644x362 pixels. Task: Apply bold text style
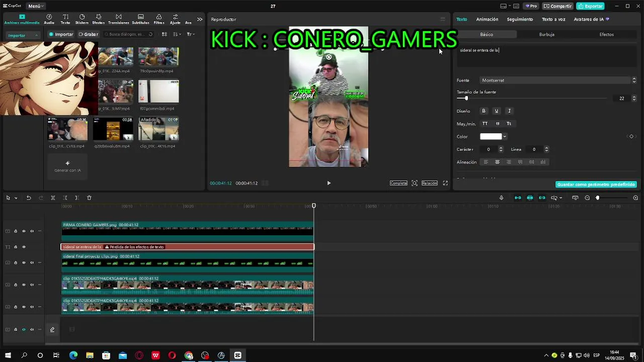click(x=484, y=111)
